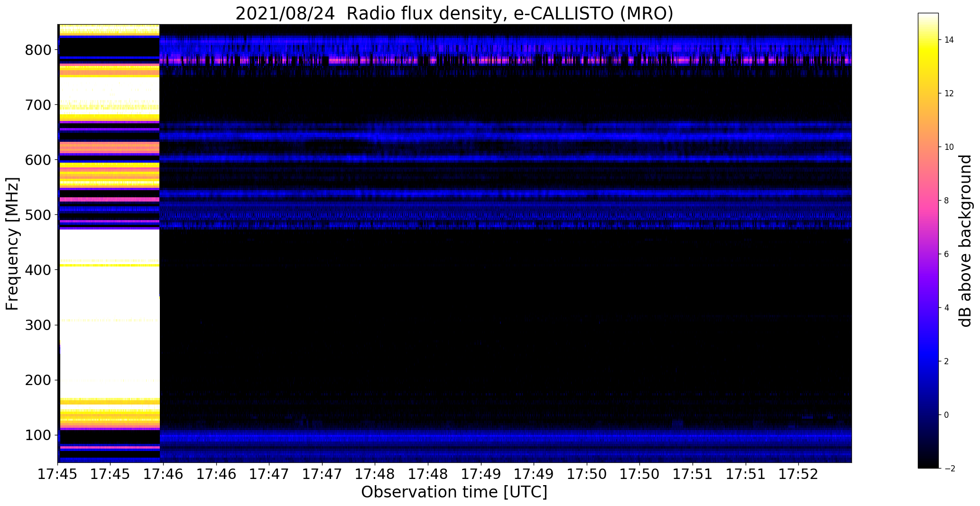The width and height of the screenshot is (980, 506).
Task: Click the colorbar tick value 2
Action: click(x=946, y=361)
